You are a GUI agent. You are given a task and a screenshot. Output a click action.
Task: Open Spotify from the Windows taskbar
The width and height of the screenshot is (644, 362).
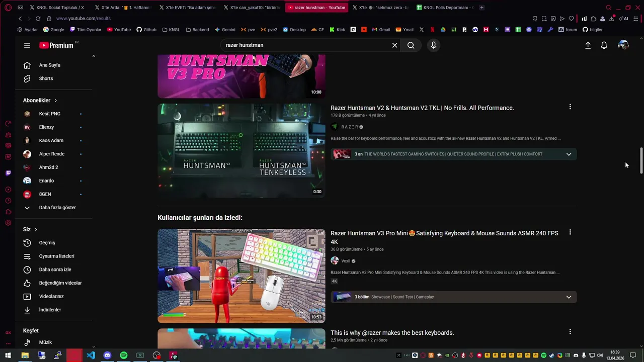[124, 355]
